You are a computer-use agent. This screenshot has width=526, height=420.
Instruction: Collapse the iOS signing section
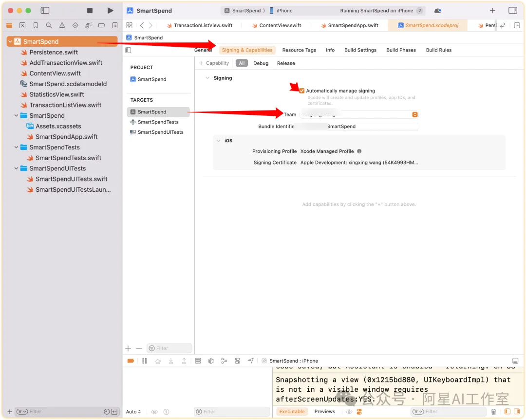[218, 141]
